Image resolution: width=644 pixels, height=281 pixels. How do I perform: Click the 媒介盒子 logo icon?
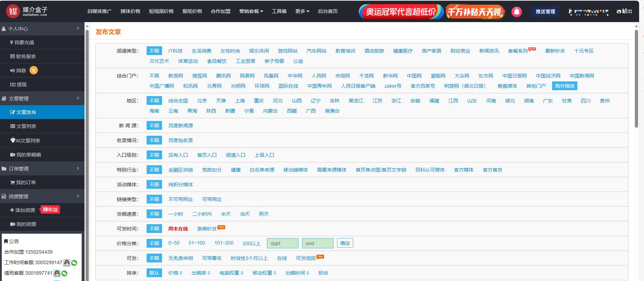point(13,11)
